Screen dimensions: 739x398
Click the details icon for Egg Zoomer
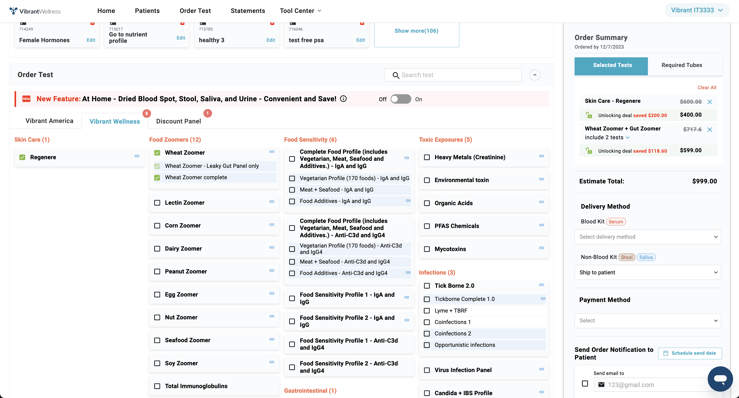pos(272,293)
